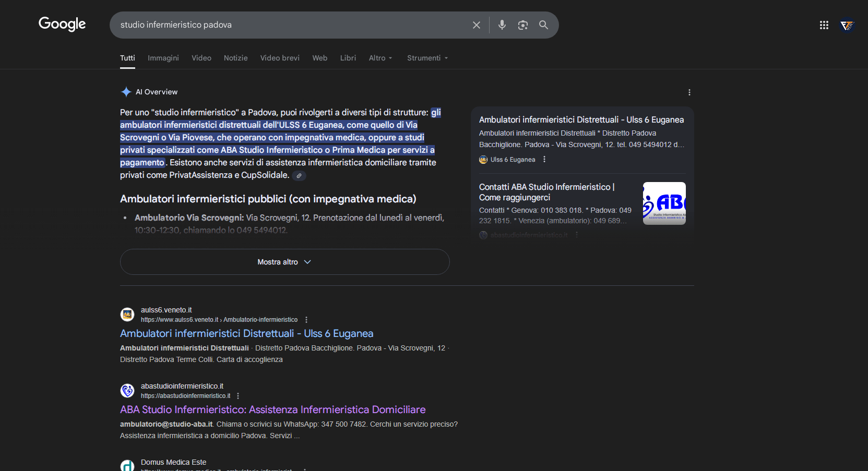The width and height of the screenshot is (868, 471).
Task: Open AI Overview three-dot options menu
Action: tap(689, 92)
